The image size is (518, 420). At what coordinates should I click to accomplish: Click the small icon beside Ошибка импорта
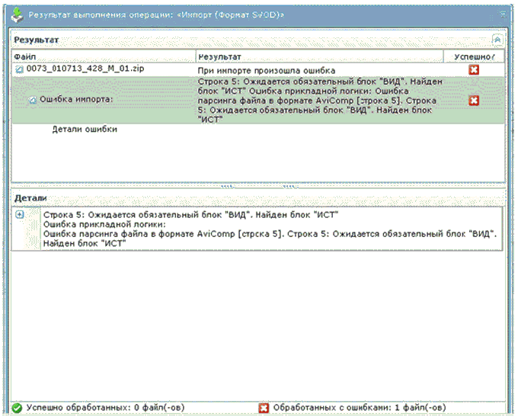33,101
